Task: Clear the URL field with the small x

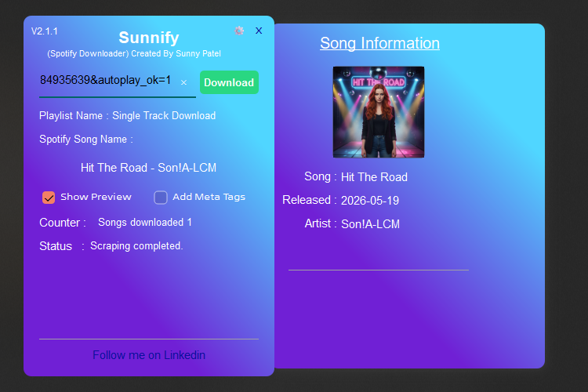Action: tap(183, 82)
